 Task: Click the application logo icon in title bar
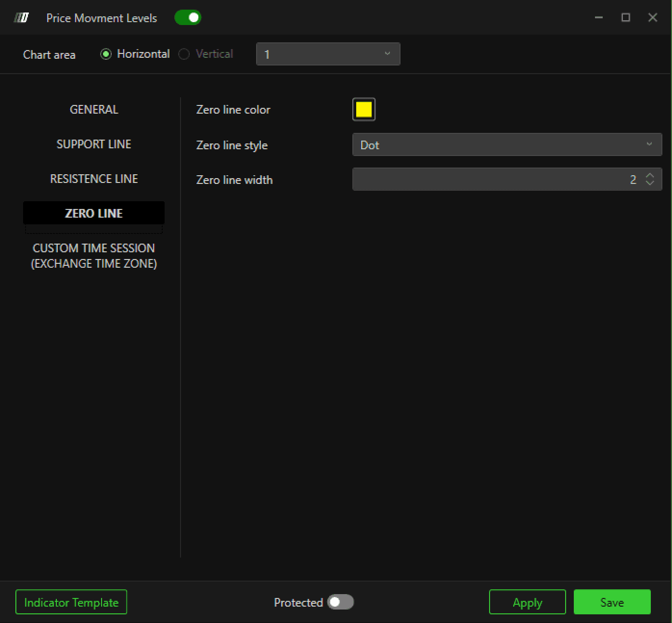(21, 18)
